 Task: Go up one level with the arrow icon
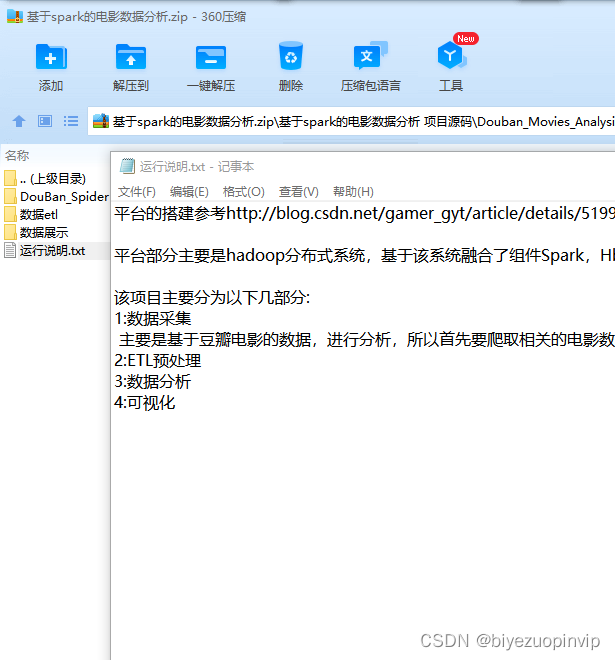point(19,121)
